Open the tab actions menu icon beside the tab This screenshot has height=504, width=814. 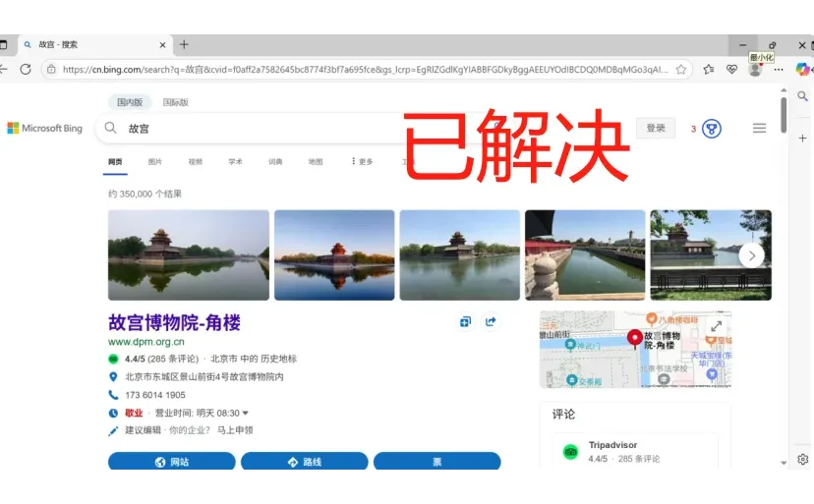pos(3,44)
